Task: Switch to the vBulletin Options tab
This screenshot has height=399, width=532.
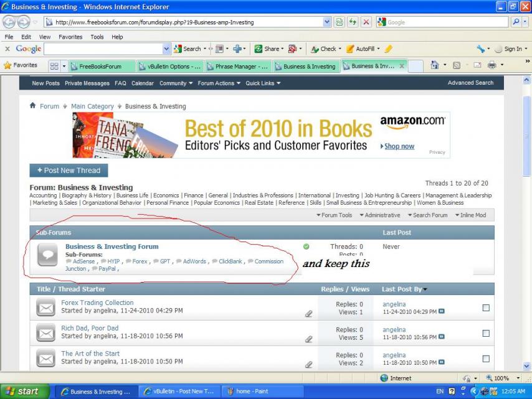Action: pos(170,67)
